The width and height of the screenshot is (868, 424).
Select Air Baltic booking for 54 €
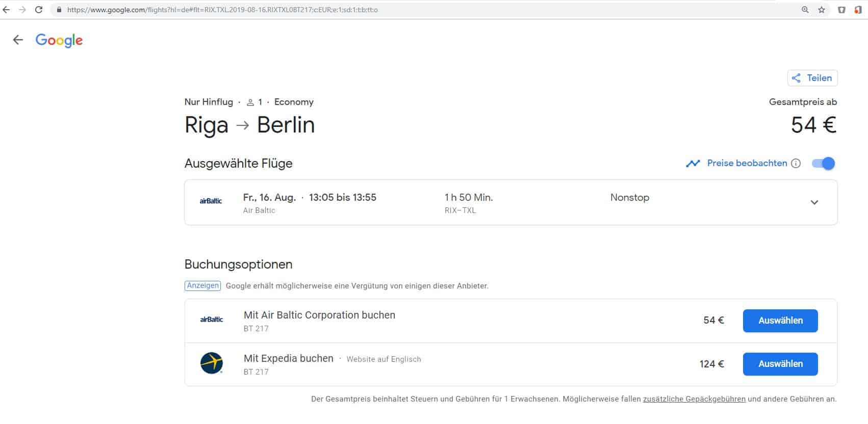[x=780, y=321]
